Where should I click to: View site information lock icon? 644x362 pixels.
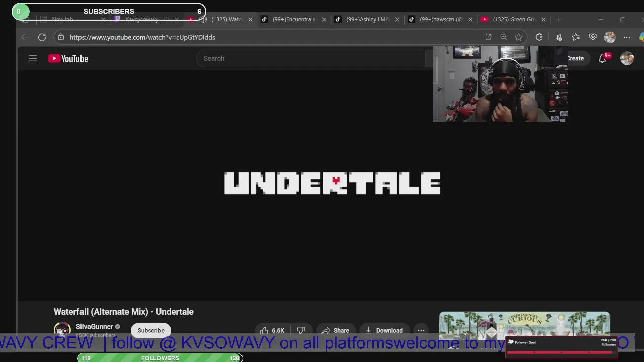coord(60,37)
